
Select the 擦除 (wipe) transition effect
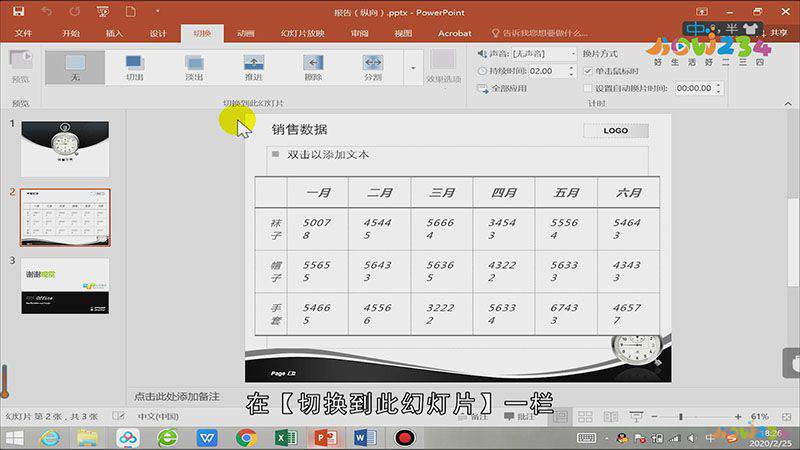313,67
